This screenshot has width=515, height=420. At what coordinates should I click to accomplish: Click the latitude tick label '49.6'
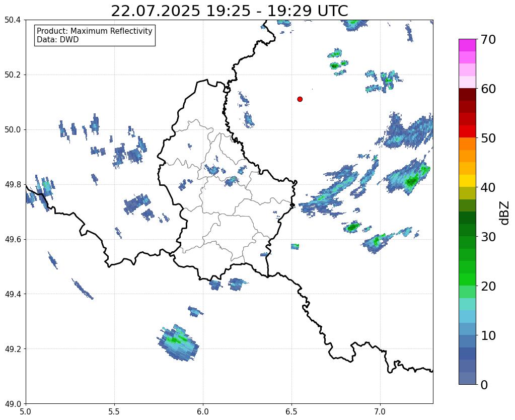pyautogui.click(x=13, y=239)
